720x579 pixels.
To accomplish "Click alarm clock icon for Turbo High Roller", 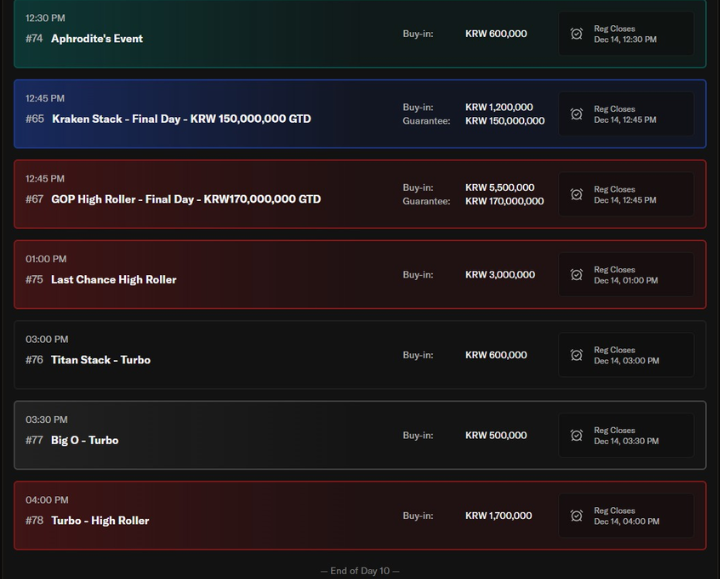I will [x=577, y=516].
